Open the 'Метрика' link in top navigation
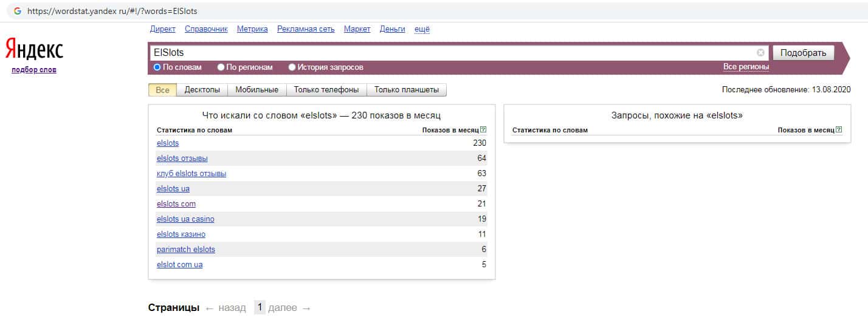The width and height of the screenshot is (868, 331). click(252, 29)
